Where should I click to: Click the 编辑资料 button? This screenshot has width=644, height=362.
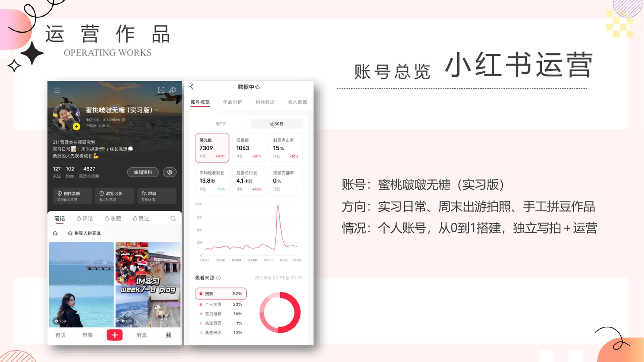(143, 172)
